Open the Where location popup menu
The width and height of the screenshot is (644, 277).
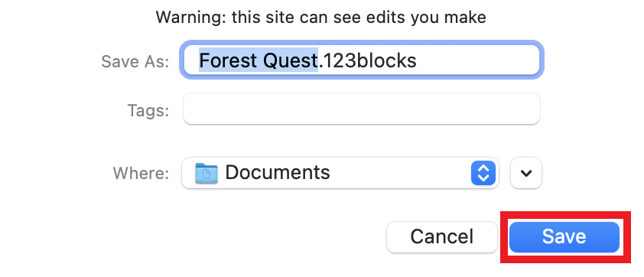(x=340, y=173)
